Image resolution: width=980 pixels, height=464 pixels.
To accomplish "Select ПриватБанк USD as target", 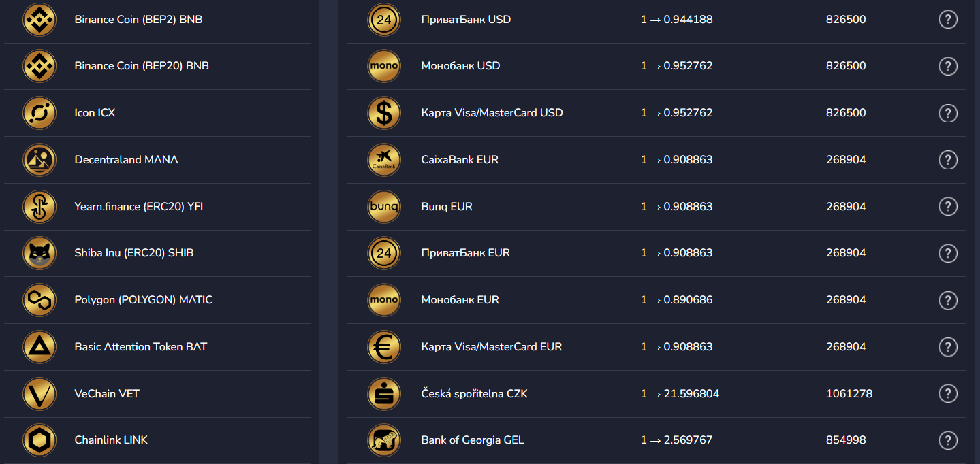I will click(656, 20).
